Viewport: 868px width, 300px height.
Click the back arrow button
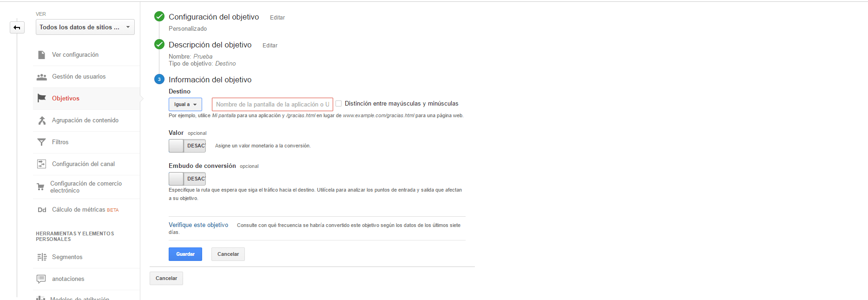point(17,27)
